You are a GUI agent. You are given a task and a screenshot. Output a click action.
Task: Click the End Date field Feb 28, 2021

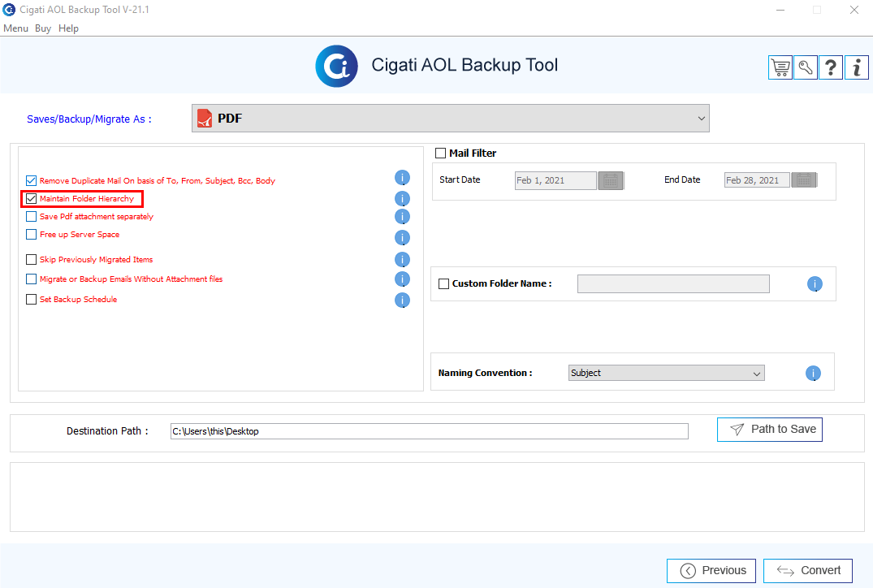click(757, 179)
